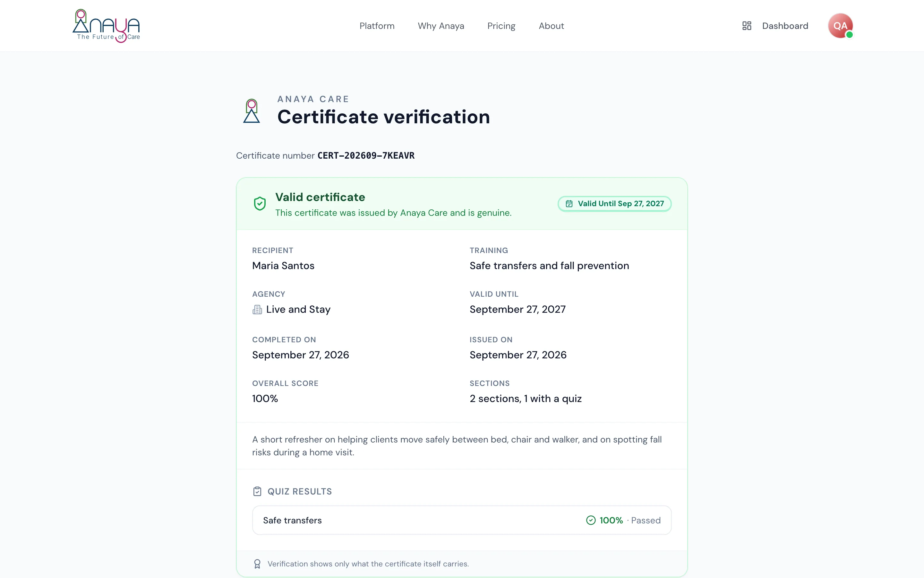924x578 pixels.
Task: Click the agency building icon
Action: pos(257,309)
